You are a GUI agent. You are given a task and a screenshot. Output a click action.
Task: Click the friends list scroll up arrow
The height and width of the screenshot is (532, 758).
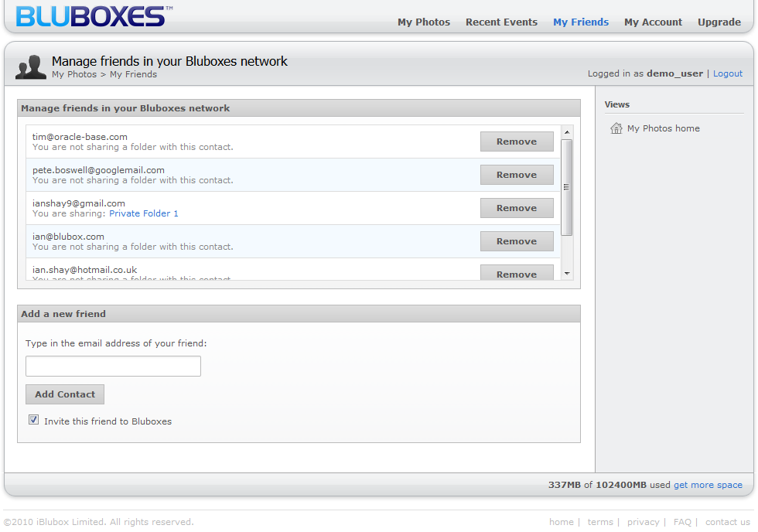point(567,132)
